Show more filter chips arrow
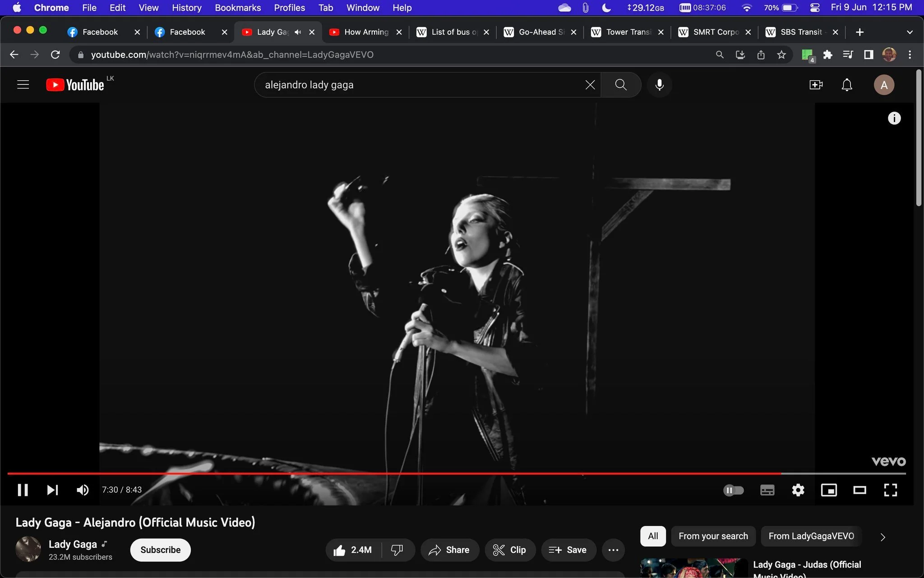The width and height of the screenshot is (924, 578). tap(883, 537)
